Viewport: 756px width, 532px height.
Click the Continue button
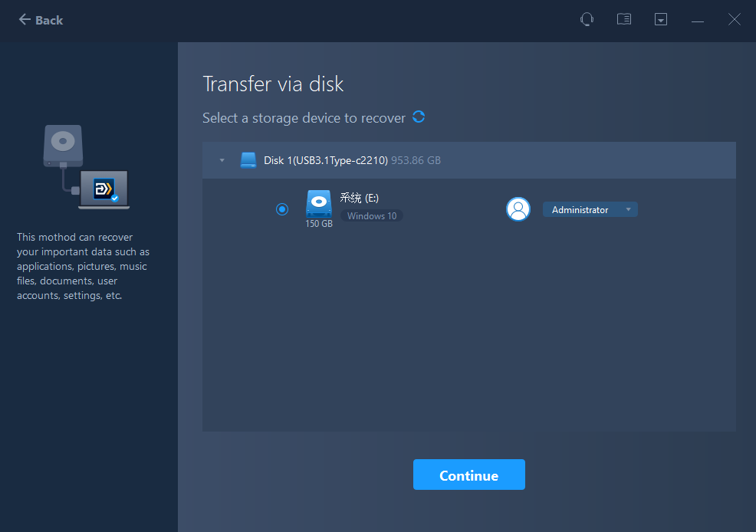469,475
